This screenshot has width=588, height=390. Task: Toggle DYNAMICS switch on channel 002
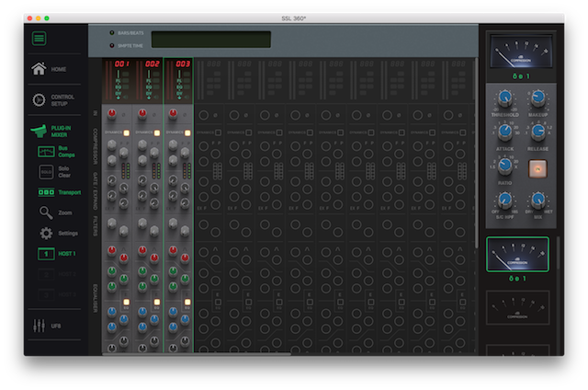[x=157, y=132]
